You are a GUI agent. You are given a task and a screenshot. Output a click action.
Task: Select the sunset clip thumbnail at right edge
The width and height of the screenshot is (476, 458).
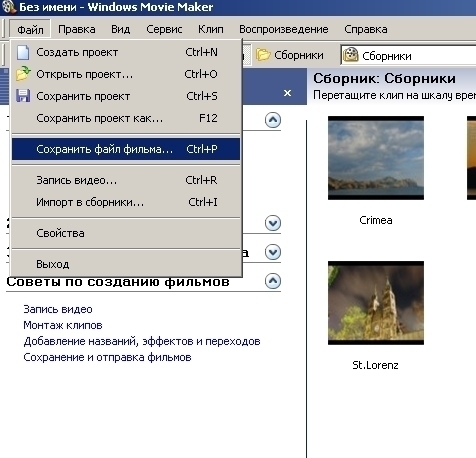point(471,158)
